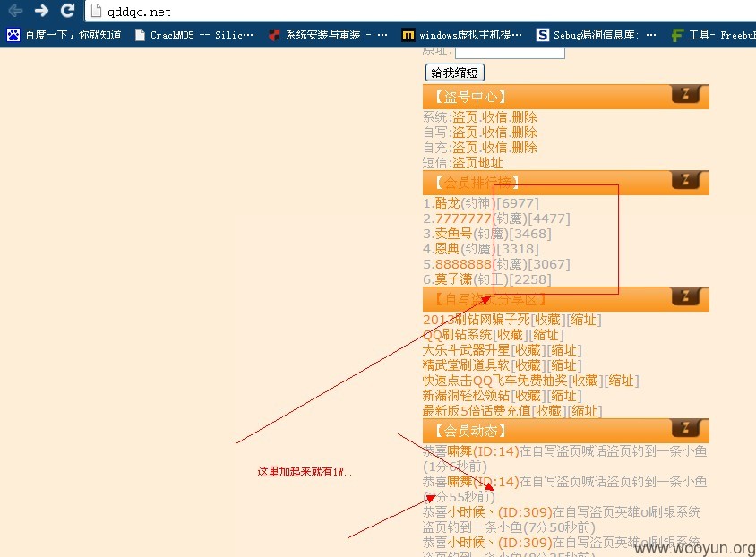Screen dimensions: 756x557
Task: Open 小时候、(ID:309) in the 7分50秒前 entry
Action: point(500,512)
